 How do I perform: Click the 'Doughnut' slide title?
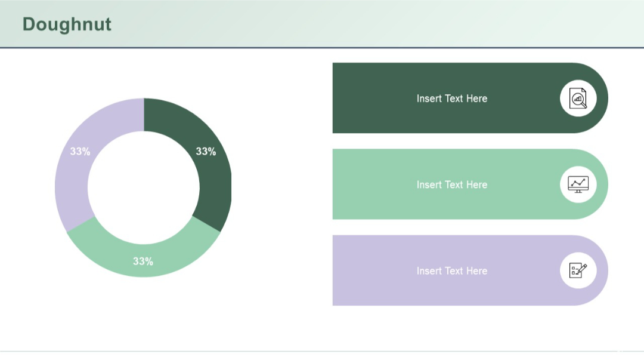(x=66, y=24)
